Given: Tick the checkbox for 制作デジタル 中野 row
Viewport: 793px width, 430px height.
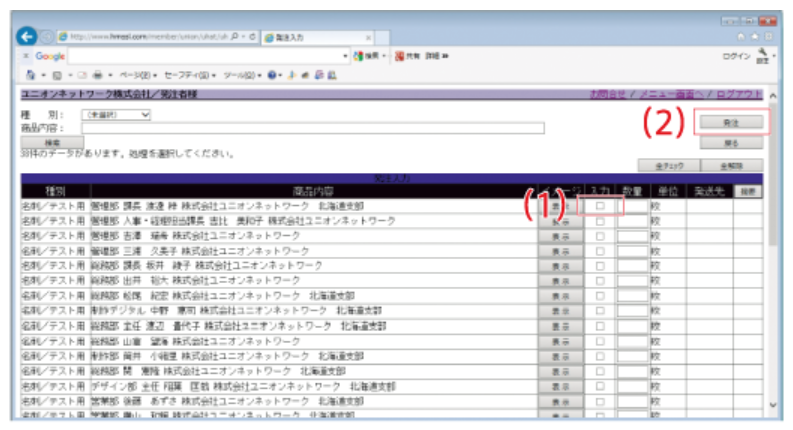Looking at the screenshot, I should (600, 311).
